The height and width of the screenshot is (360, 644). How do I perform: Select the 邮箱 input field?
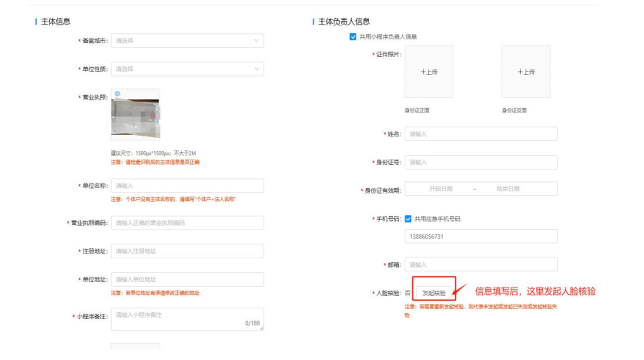click(x=481, y=265)
